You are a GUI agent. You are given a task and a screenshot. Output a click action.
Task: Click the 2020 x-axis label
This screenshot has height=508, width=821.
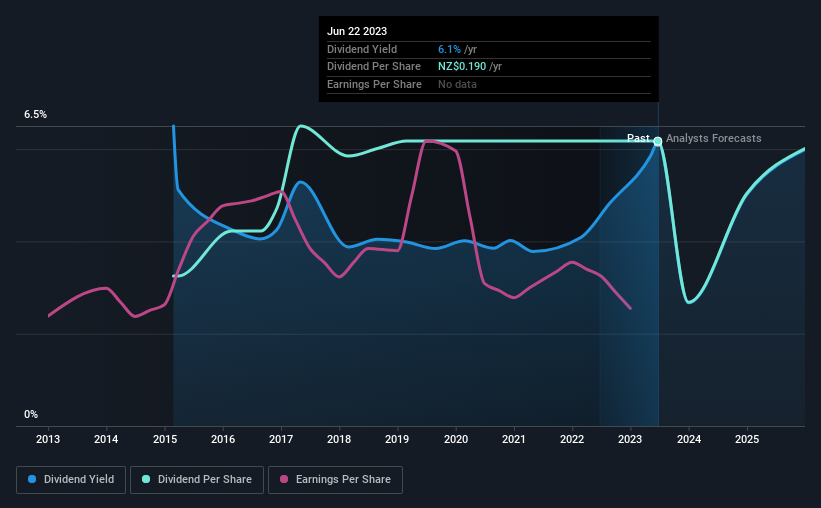coord(456,439)
